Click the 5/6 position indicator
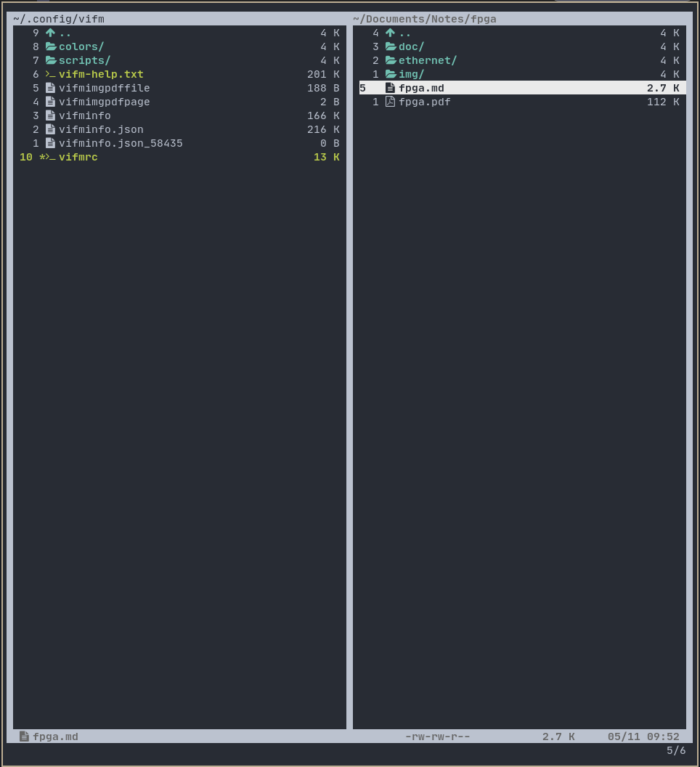The height and width of the screenshot is (767, 700). pyautogui.click(x=676, y=750)
